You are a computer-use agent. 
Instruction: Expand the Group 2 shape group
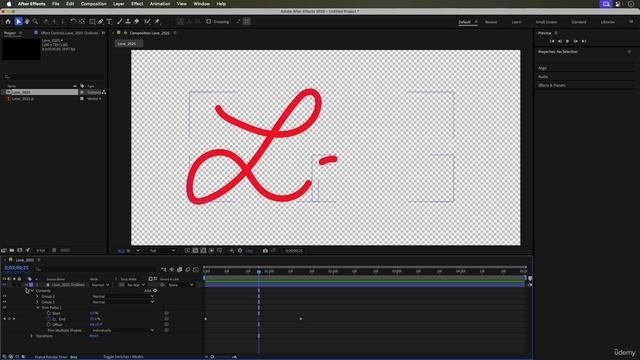coord(38,296)
